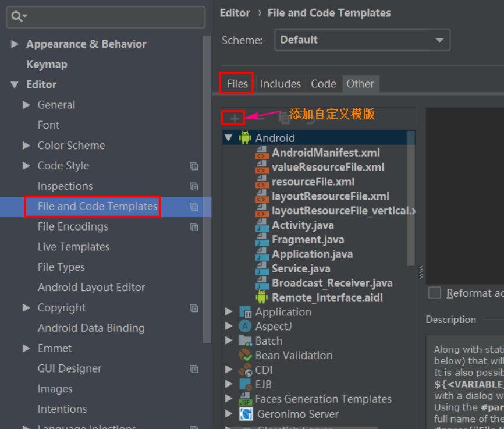Viewport: 504px width, 429px height.
Task: Open Android Data Binding settings
Action: 91,328
